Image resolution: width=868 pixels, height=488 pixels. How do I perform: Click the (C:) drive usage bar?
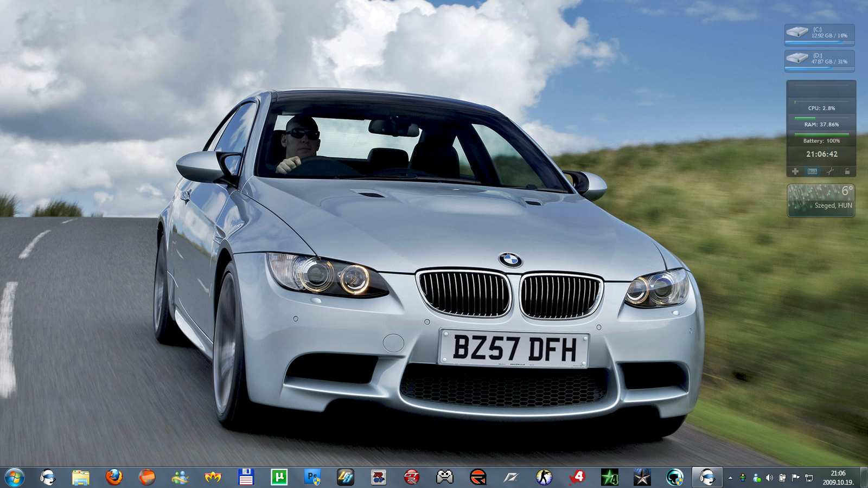pos(820,42)
